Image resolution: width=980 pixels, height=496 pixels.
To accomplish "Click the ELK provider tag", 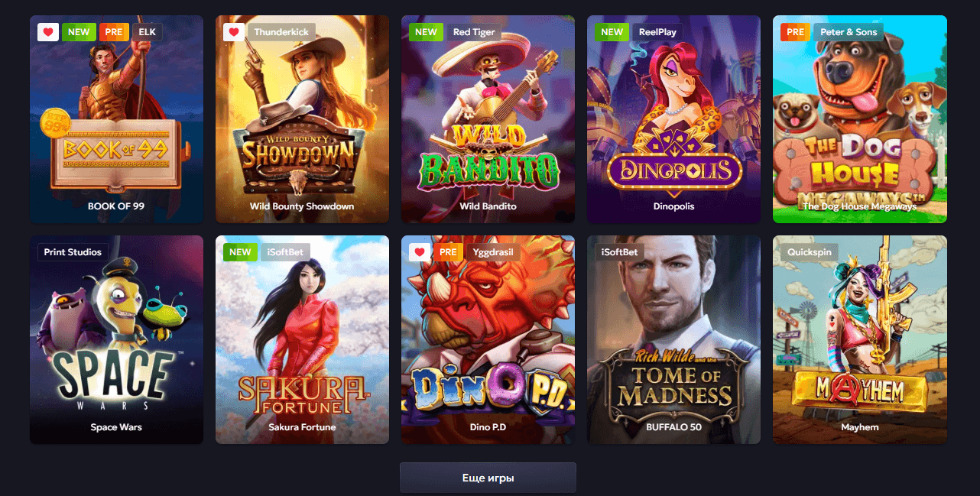I will point(147,32).
